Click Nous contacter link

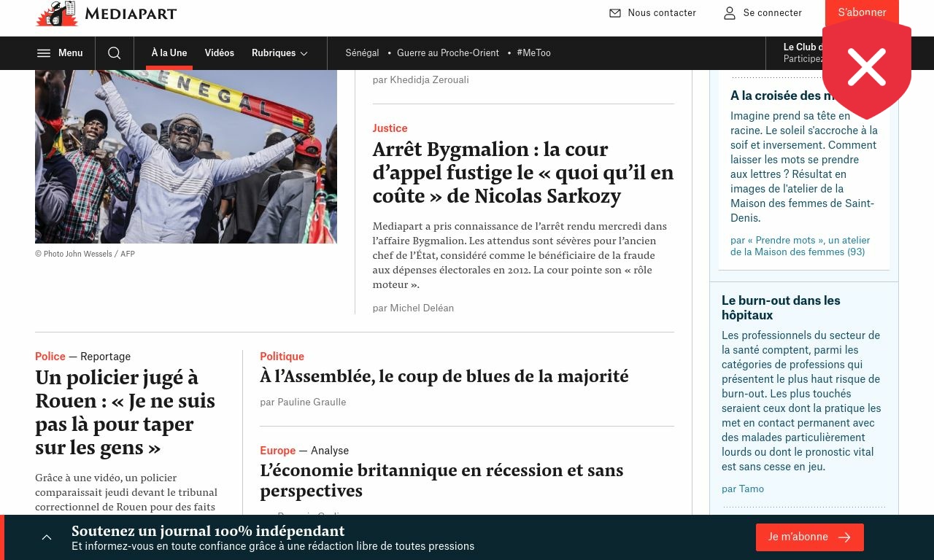(x=662, y=13)
